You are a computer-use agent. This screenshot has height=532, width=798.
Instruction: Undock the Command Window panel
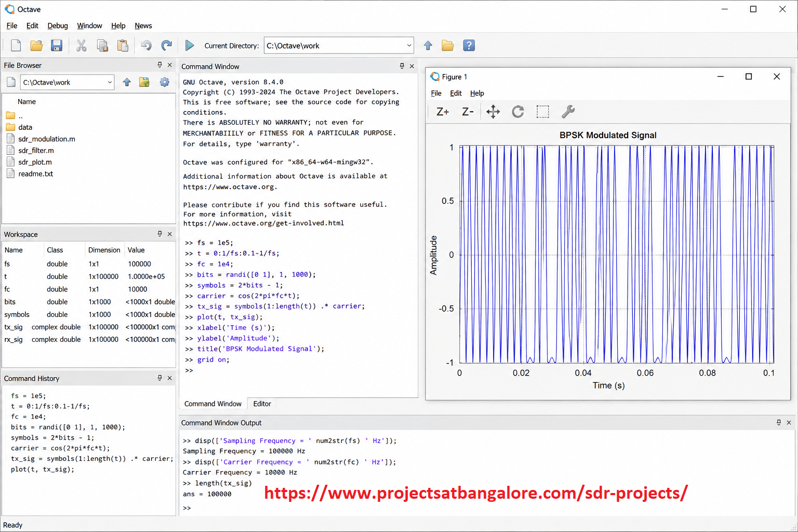(402, 66)
